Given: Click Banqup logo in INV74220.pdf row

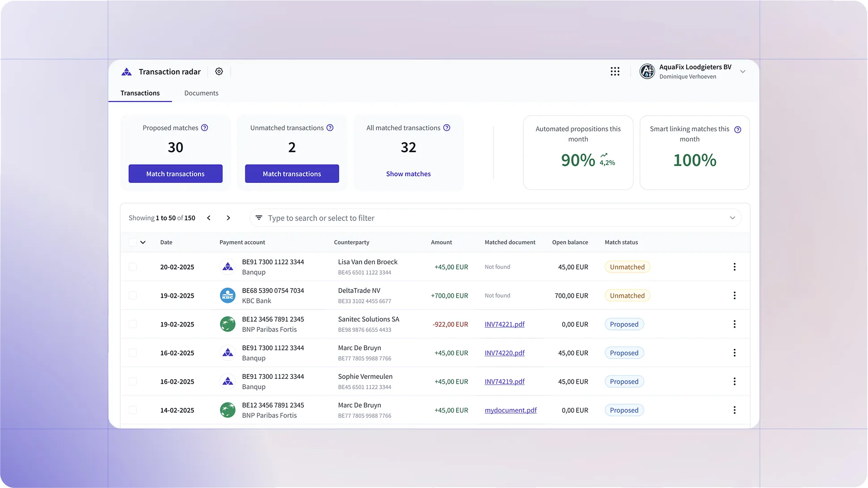Looking at the screenshot, I should [x=228, y=353].
